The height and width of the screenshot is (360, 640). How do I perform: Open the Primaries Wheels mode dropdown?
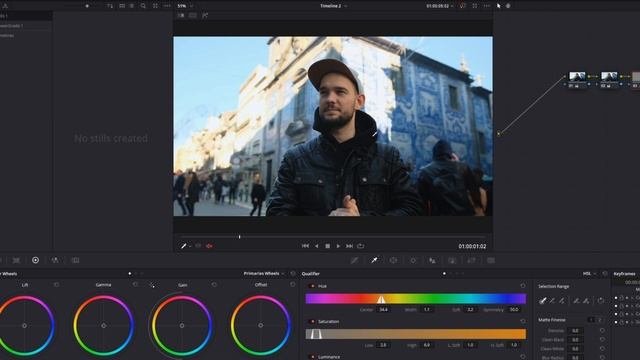[264, 273]
